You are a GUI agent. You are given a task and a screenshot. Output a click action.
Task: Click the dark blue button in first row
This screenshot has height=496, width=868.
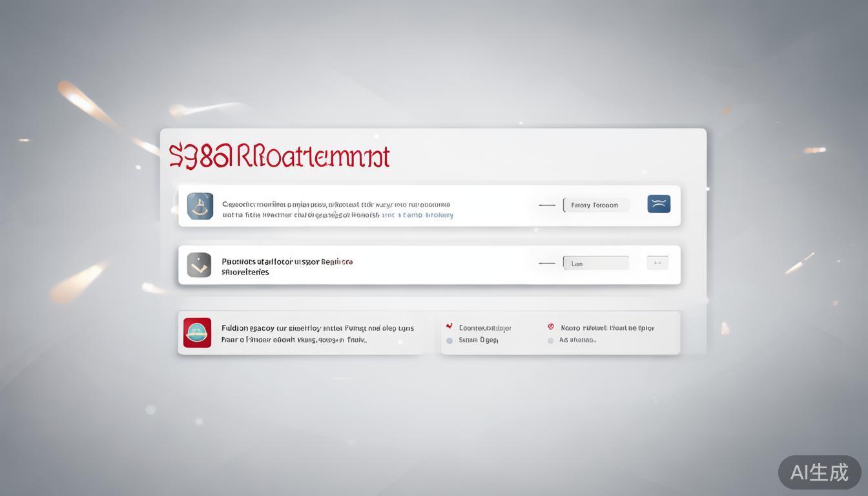658,204
